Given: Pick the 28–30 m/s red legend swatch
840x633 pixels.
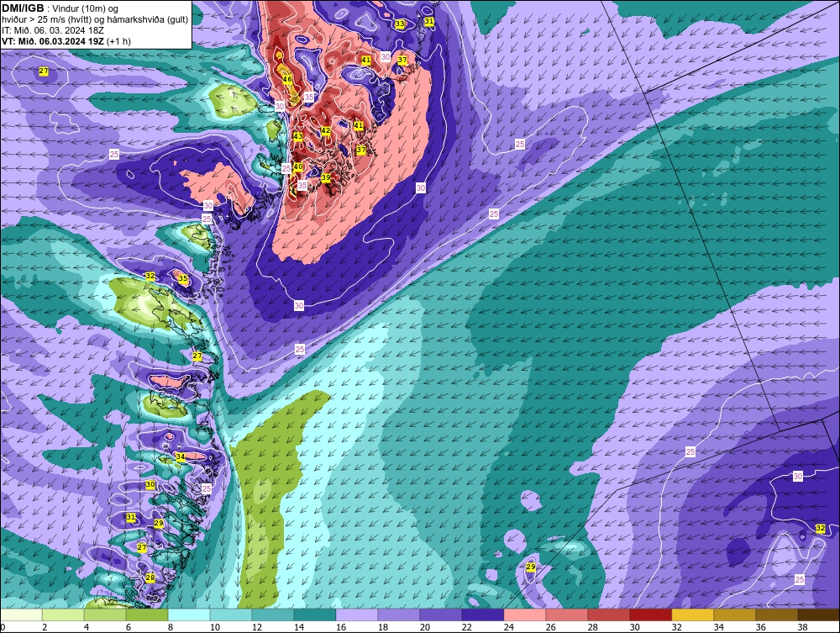Looking at the screenshot, I should click(608, 615).
